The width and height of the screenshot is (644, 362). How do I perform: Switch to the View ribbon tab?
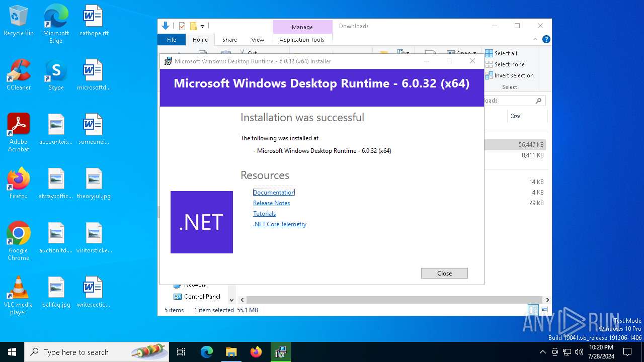tap(258, 40)
